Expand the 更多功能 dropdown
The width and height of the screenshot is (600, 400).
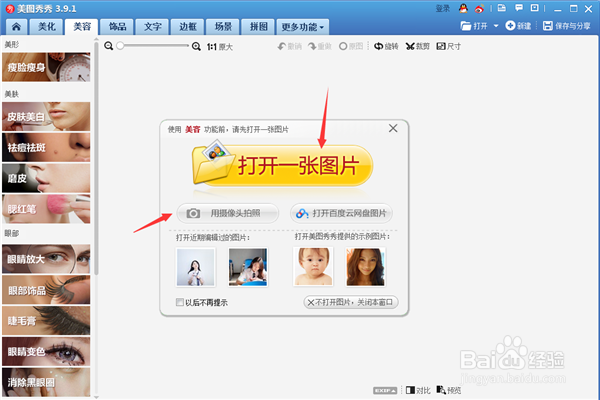pos(303,27)
